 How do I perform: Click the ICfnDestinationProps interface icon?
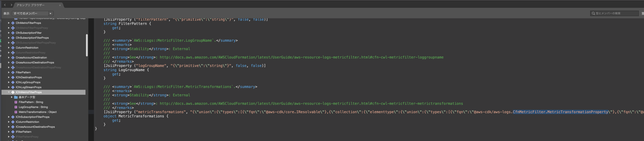pyautogui.click(x=13, y=77)
